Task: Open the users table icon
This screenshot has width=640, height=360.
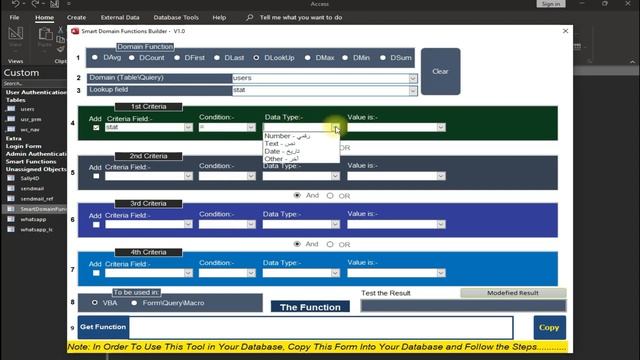Action: 11,109
